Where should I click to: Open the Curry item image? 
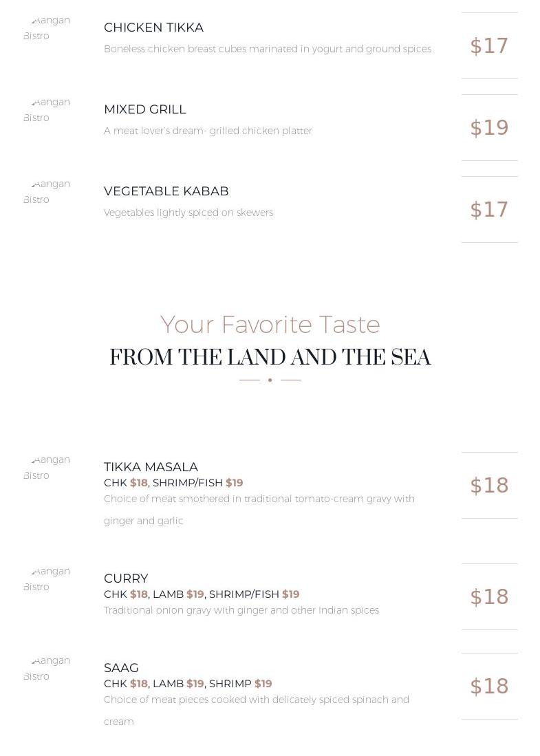47,579
